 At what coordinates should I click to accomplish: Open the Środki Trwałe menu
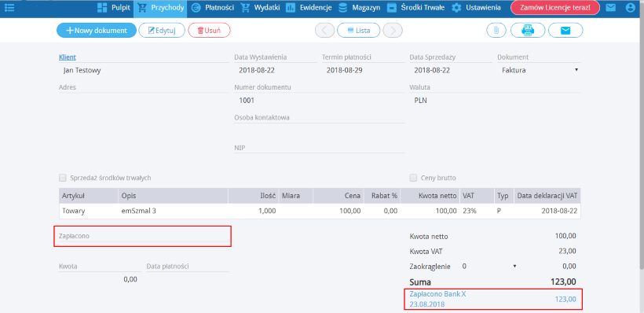[415, 7]
